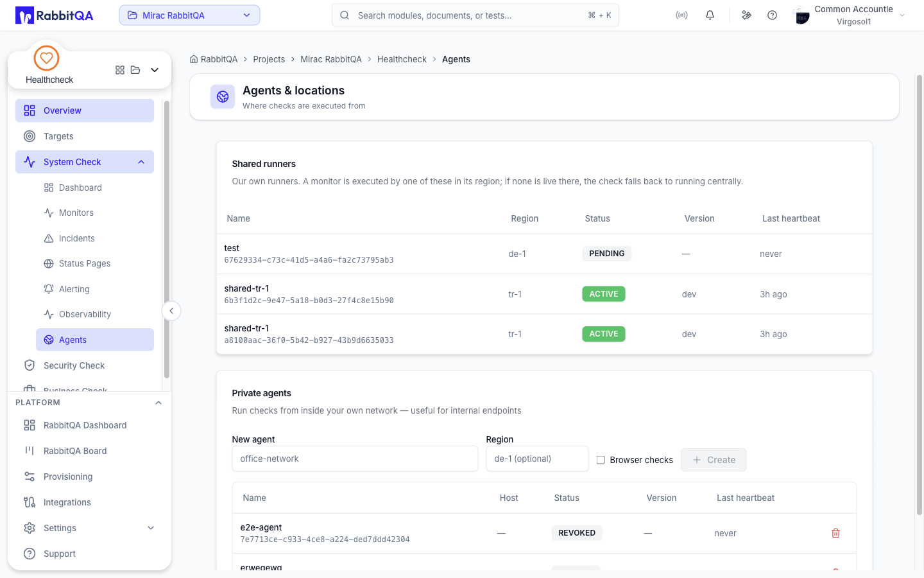924x578 pixels.
Task: Click the New agent name field
Action: coord(355,459)
